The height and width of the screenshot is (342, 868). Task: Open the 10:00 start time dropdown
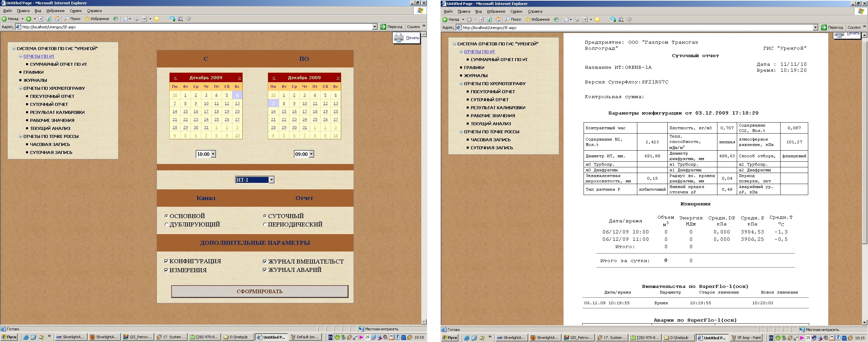click(x=213, y=154)
